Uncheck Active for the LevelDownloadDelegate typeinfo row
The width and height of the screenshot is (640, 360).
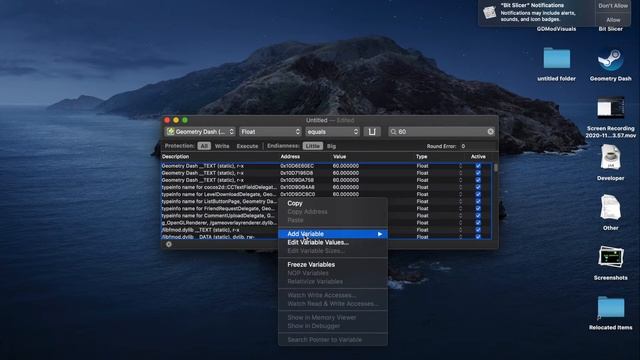(x=478, y=194)
